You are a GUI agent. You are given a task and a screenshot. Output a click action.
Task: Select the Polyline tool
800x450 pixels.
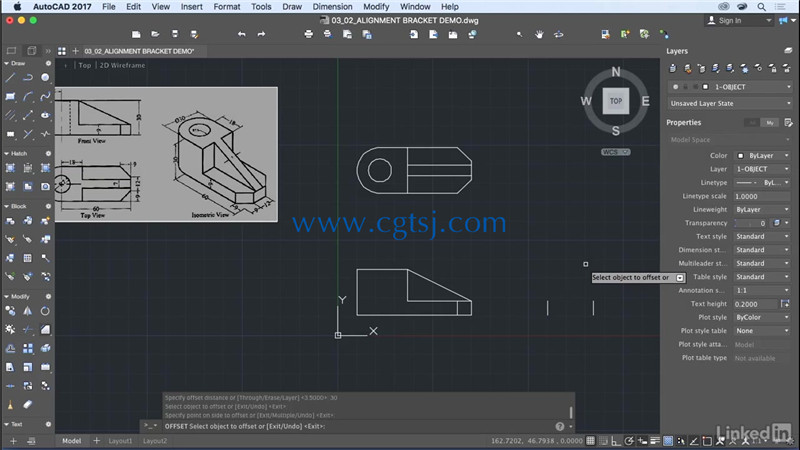(x=28, y=78)
